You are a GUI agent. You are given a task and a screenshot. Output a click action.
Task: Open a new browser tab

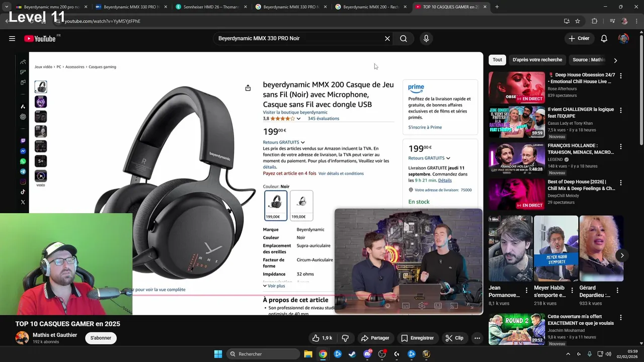(x=497, y=7)
